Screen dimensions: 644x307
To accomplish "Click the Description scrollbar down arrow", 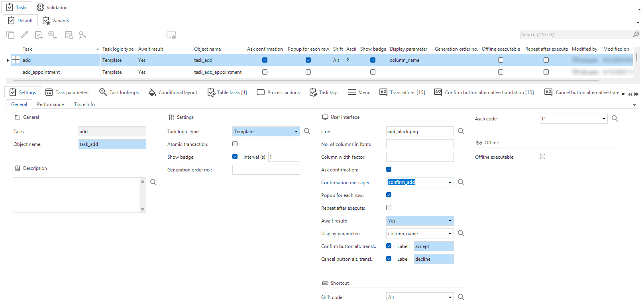I will pyautogui.click(x=143, y=209).
